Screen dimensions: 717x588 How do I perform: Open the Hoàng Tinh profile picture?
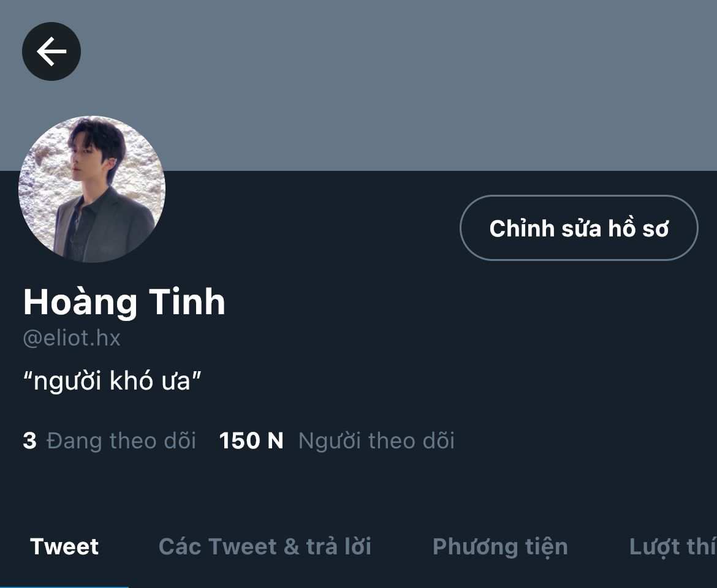92,189
